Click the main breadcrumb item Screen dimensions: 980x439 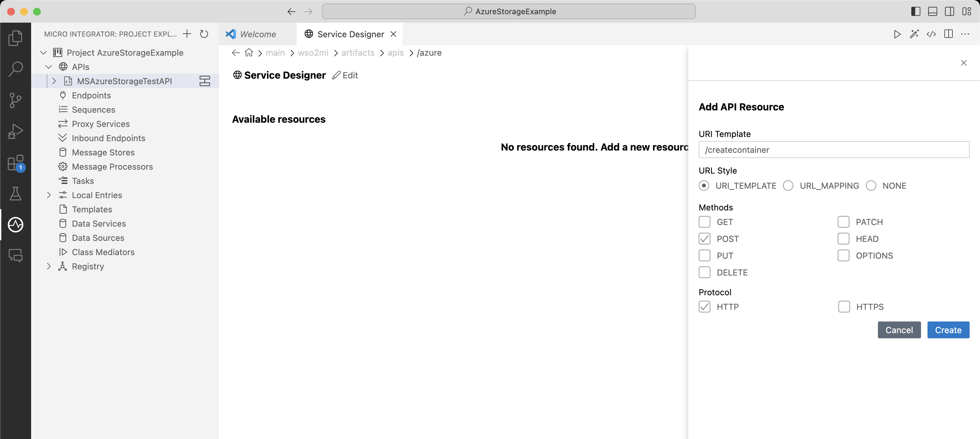(x=275, y=52)
